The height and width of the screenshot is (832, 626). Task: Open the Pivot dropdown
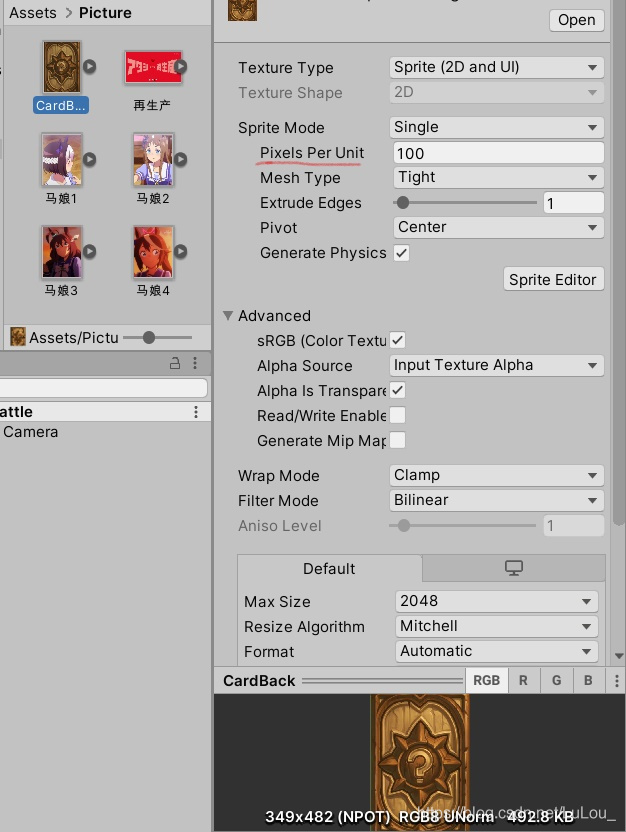click(498, 227)
